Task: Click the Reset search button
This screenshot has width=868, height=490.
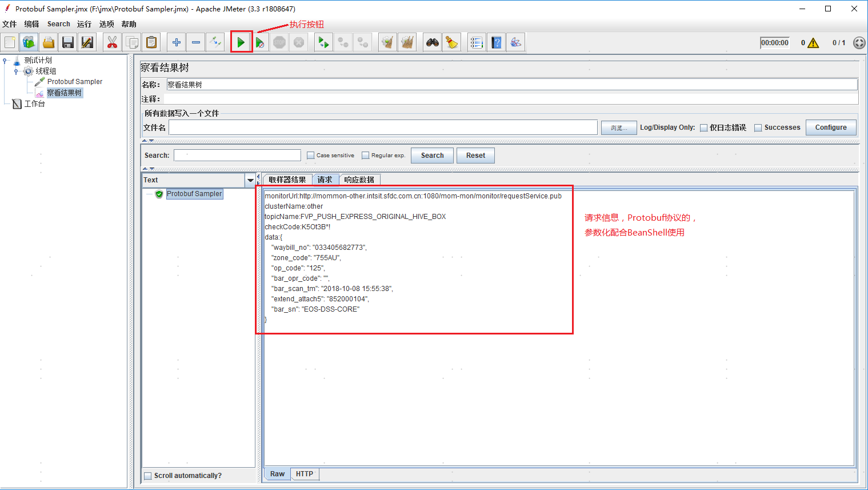Action: 475,155
